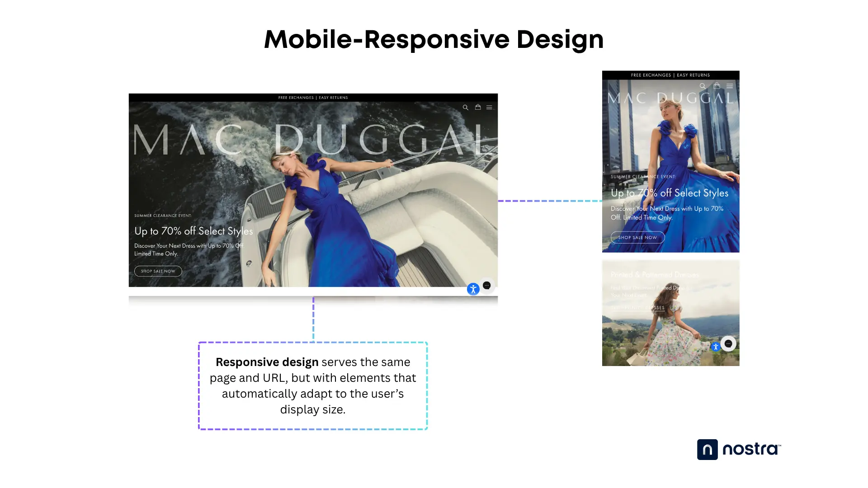Click the MAC DUGGAL logo in mobile view
The height and width of the screenshot is (488, 868).
click(x=670, y=98)
